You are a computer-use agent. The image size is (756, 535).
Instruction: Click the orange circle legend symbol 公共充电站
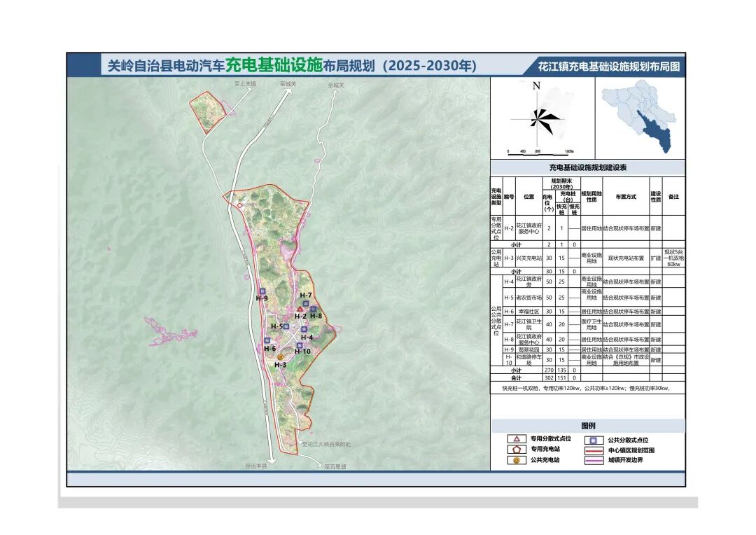(517, 460)
